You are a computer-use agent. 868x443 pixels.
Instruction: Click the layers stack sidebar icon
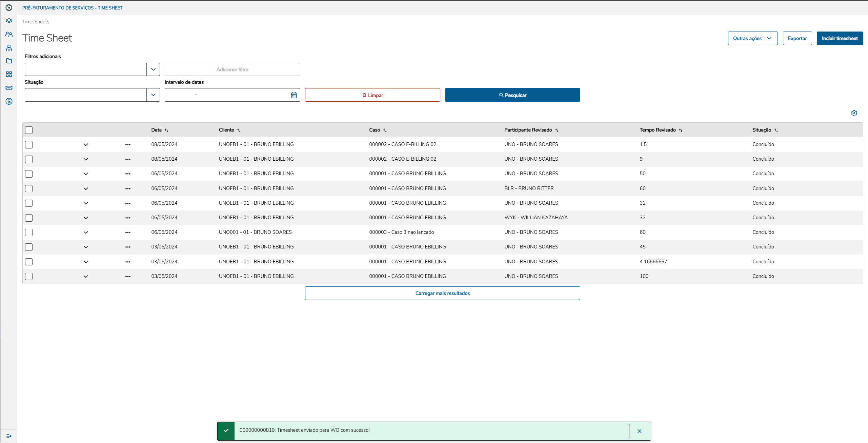[9, 21]
